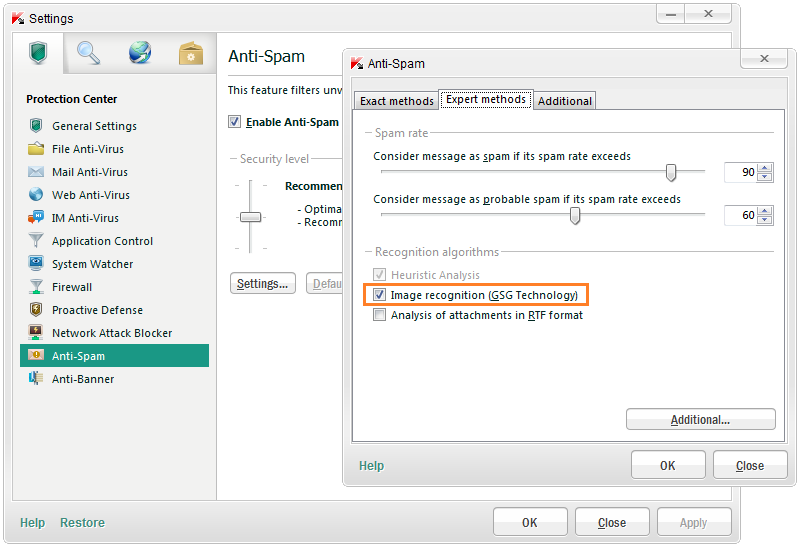Click the spam rate field showing 90
Image resolution: width=803 pixels, height=548 pixels.
pos(741,172)
